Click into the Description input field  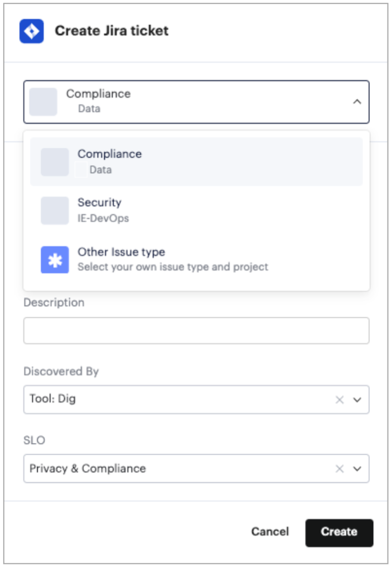[196, 331]
